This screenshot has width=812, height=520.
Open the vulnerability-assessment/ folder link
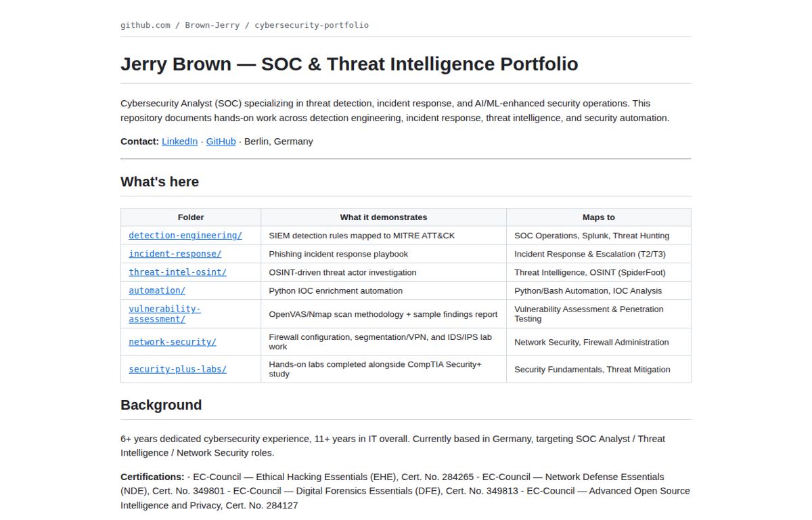[x=165, y=314]
